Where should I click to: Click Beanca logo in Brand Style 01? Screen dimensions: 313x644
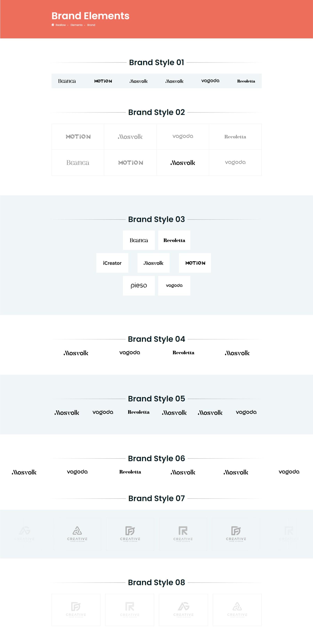pos(67,81)
